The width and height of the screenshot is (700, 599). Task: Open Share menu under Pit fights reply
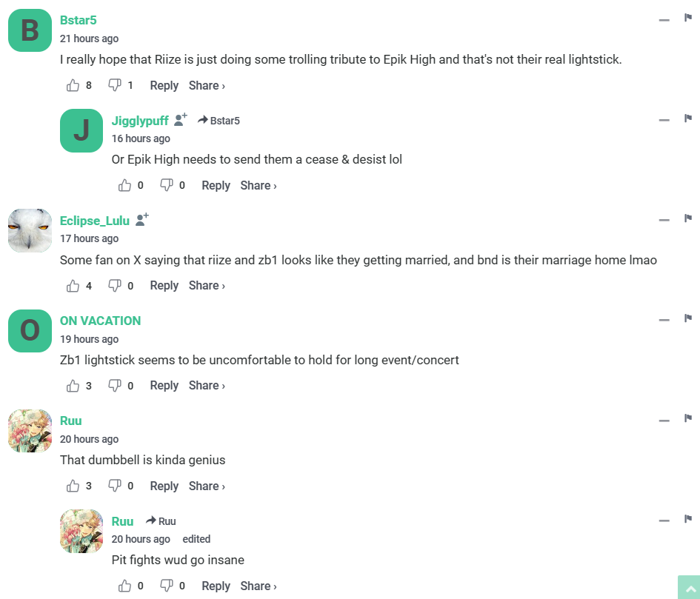[x=258, y=586]
